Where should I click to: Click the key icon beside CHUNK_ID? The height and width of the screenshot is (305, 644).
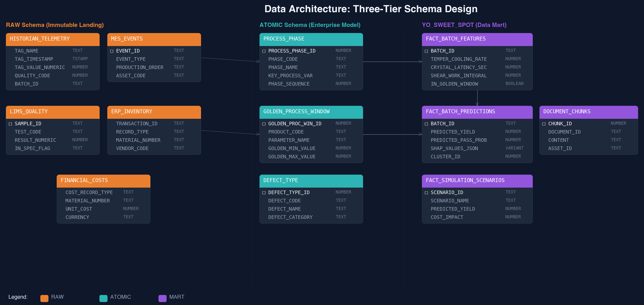point(544,123)
